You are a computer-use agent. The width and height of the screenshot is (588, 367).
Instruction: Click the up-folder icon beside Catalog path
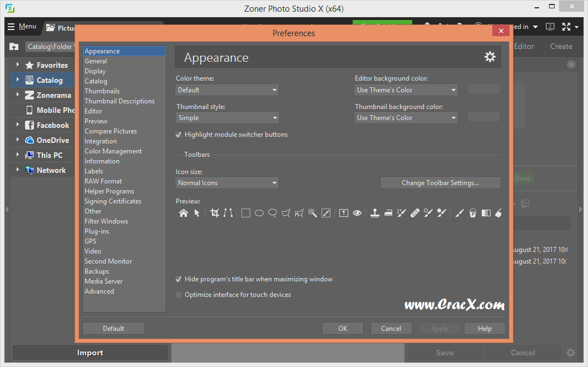click(14, 47)
